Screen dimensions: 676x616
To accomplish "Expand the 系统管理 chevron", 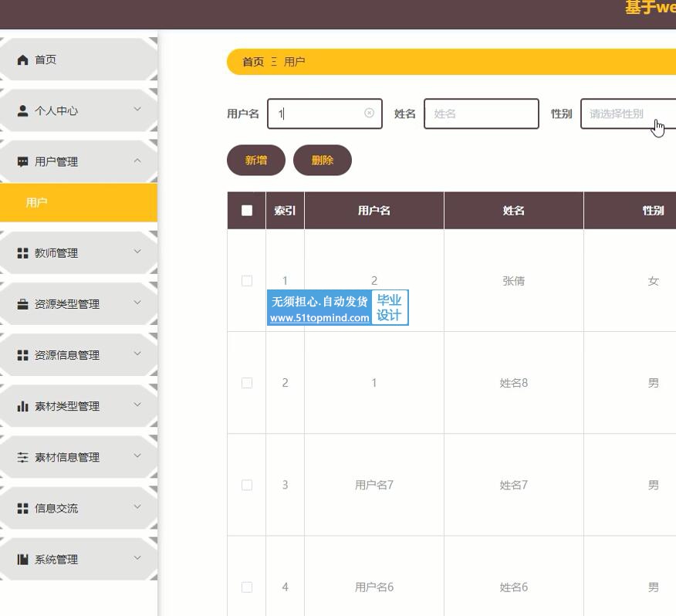I will [x=137, y=558].
